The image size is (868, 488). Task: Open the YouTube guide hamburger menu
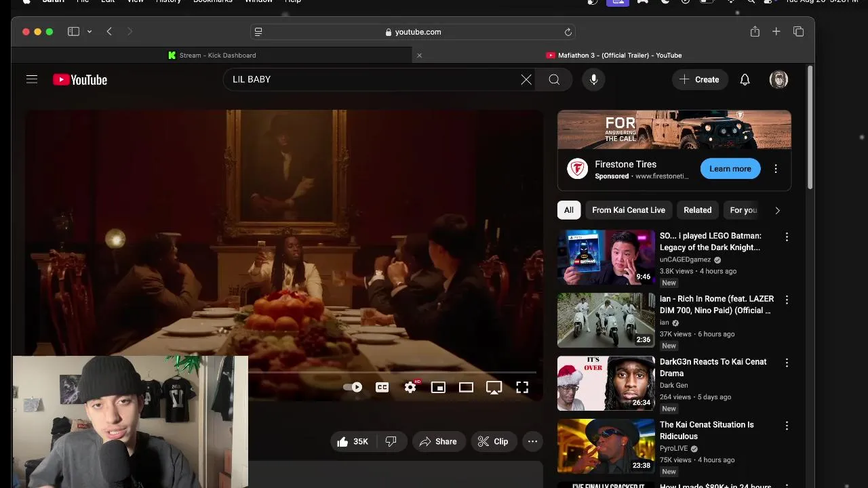(x=32, y=79)
